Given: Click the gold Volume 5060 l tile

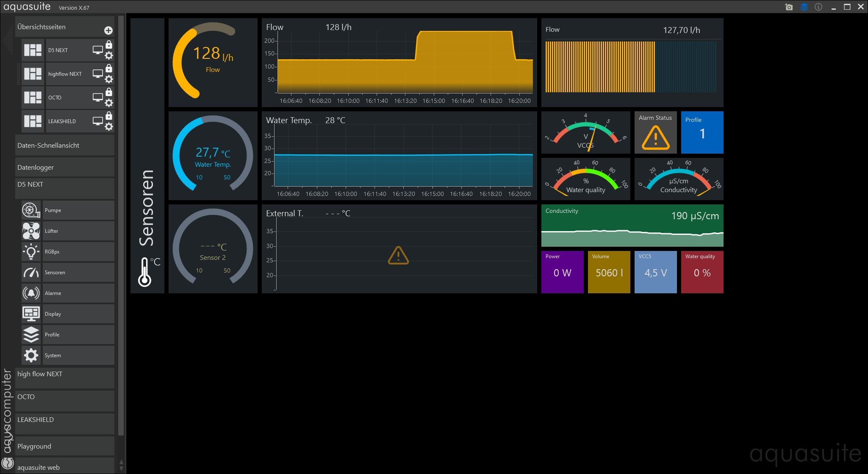Looking at the screenshot, I should [609, 272].
